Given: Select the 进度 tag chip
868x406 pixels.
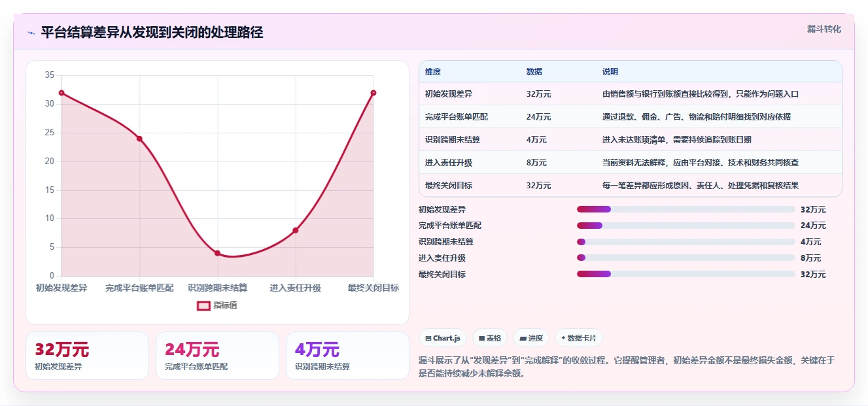Looking at the screenshot, I should point(531,338).
